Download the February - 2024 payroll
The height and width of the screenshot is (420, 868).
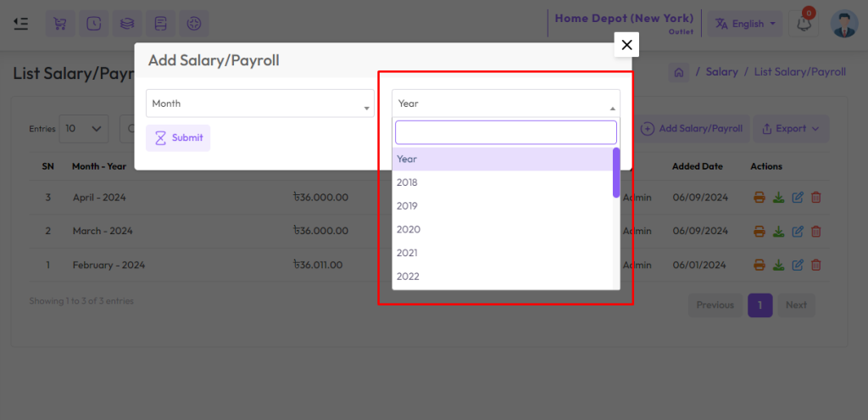pos(778,265)
